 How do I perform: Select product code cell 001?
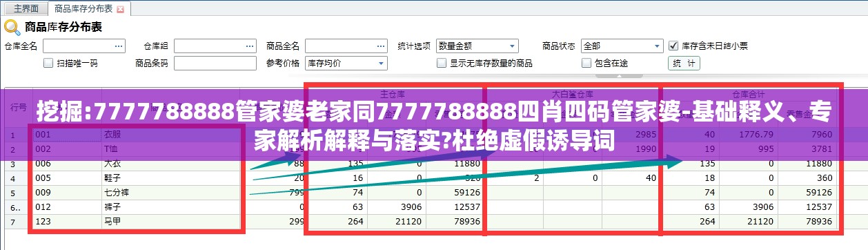click(x=67, y=134)
